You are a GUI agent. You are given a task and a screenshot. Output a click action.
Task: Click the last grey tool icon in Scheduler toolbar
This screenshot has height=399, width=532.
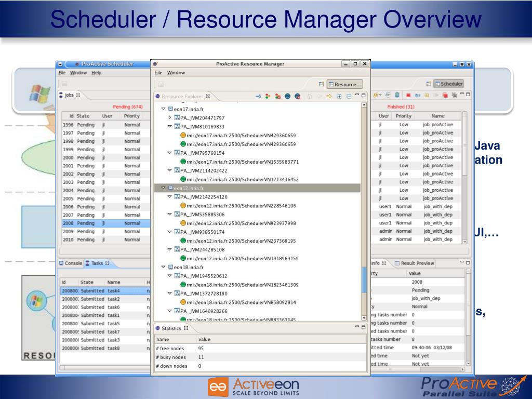(454, 96)
